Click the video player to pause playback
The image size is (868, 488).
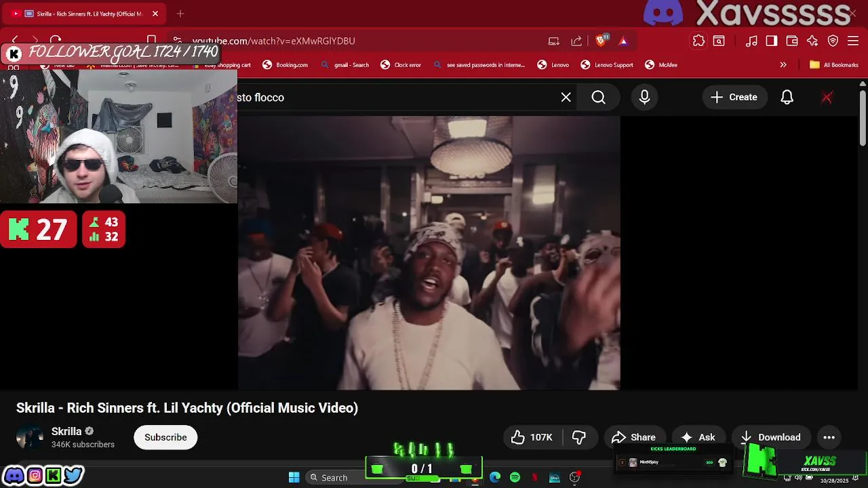point(429,252)
